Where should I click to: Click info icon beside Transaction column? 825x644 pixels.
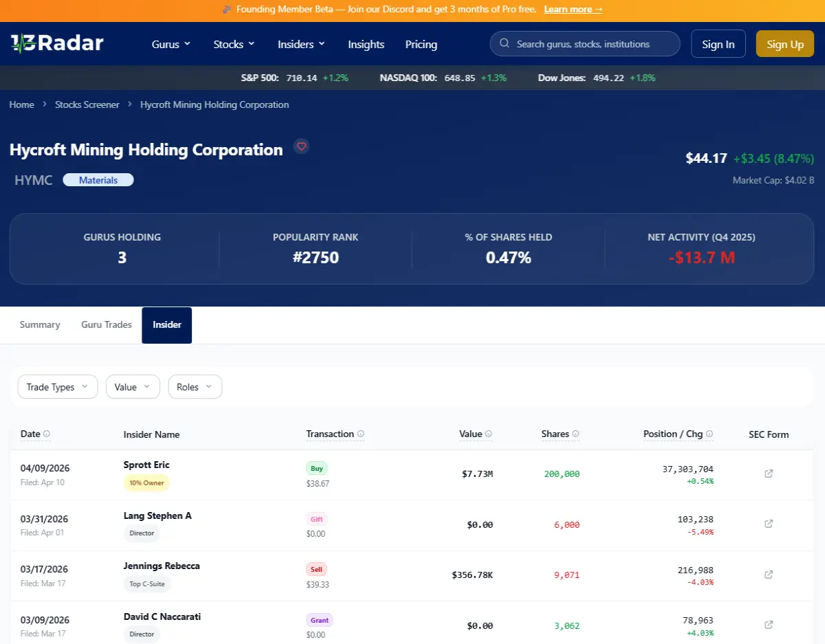(x=361, y=434)
